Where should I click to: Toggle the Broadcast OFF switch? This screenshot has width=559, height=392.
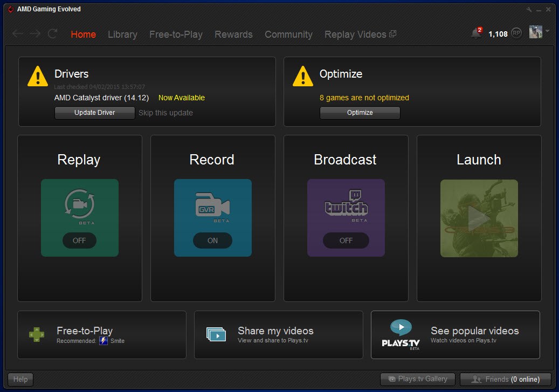[346, 240]
